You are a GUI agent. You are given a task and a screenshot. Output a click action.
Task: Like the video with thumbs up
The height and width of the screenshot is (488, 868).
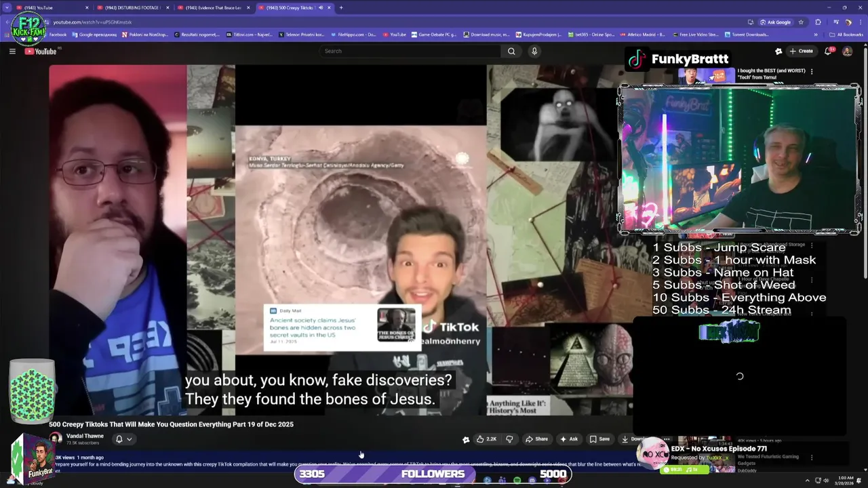click(x=487, y=439)
